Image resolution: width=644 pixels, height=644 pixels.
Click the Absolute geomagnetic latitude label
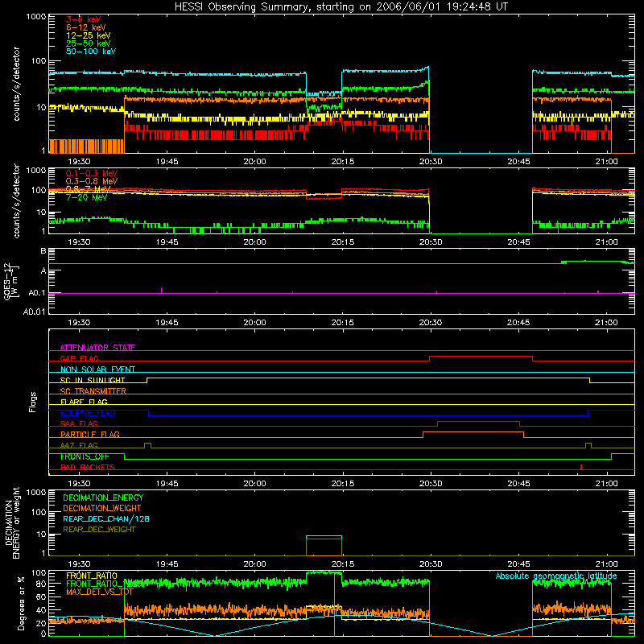point(556,576)
